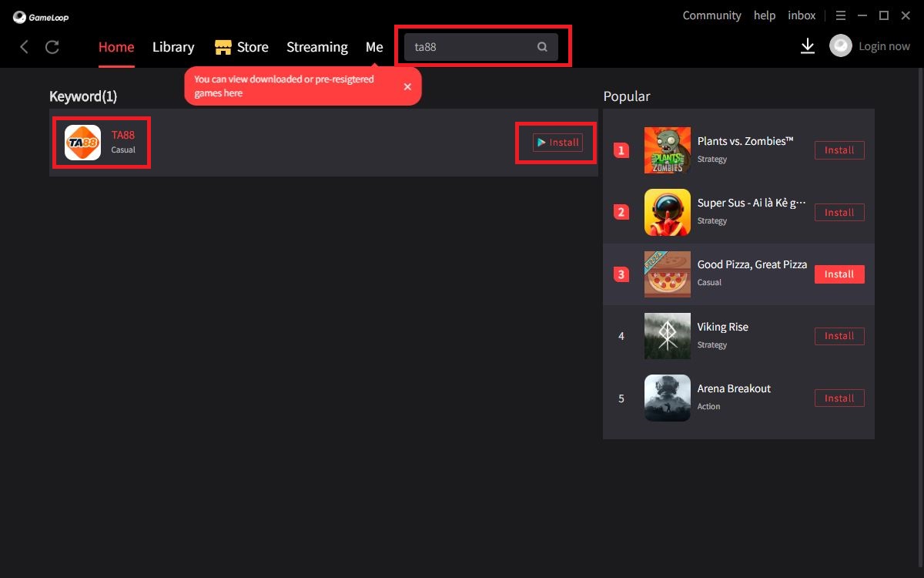Open Plants vs. Zombies game thumbnail
Image resolution: width=924 pixels, height=578 pixels.
pos(667,150)
